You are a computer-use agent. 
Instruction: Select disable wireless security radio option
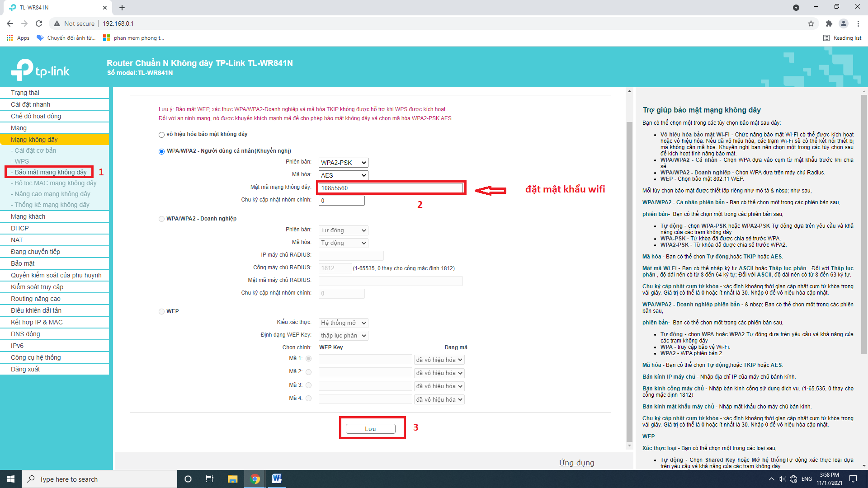161,135
